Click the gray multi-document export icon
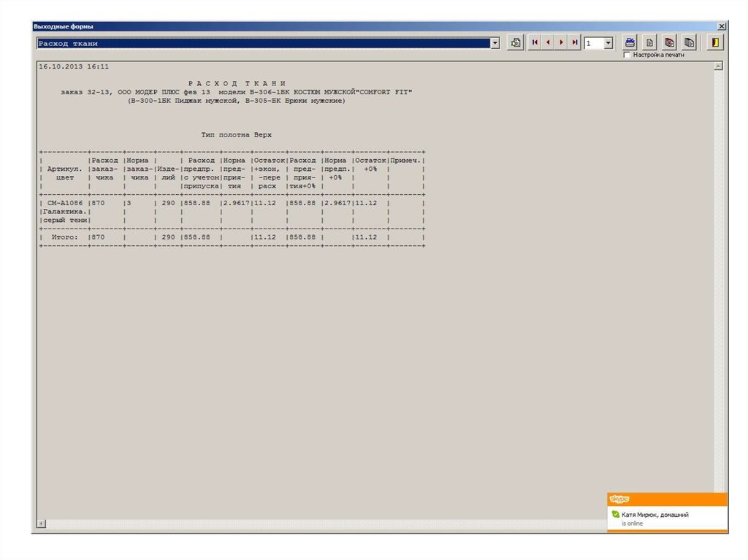This screenshot has height=560, width=748. click(x=688, y=42)
